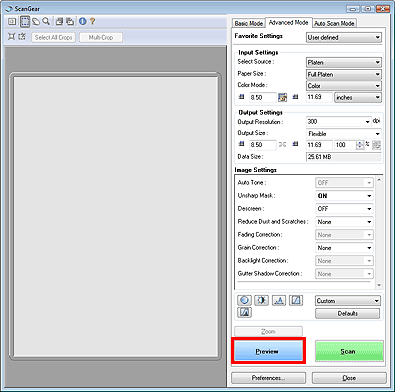The height and width of the screenshot is (392, 395).
Task: Switch to the Auto Scan Mode tab
Action: click(x=334, y=23)
